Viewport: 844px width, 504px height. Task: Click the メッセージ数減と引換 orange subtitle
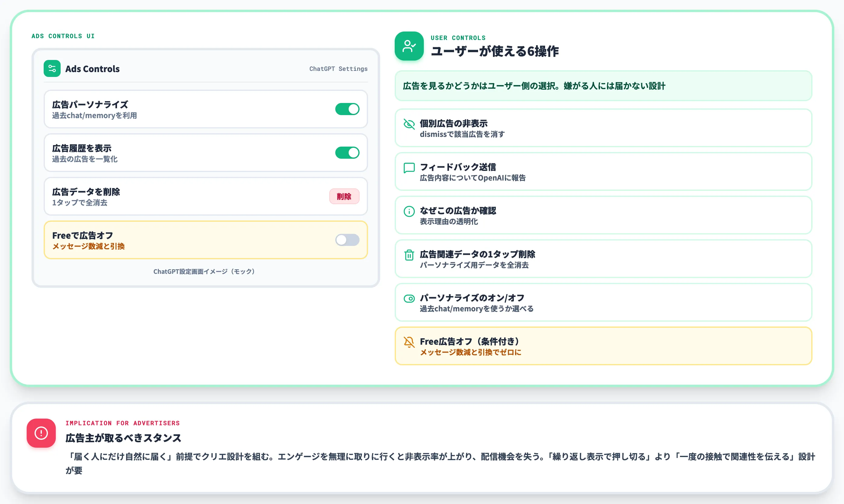tap(89, 246)
